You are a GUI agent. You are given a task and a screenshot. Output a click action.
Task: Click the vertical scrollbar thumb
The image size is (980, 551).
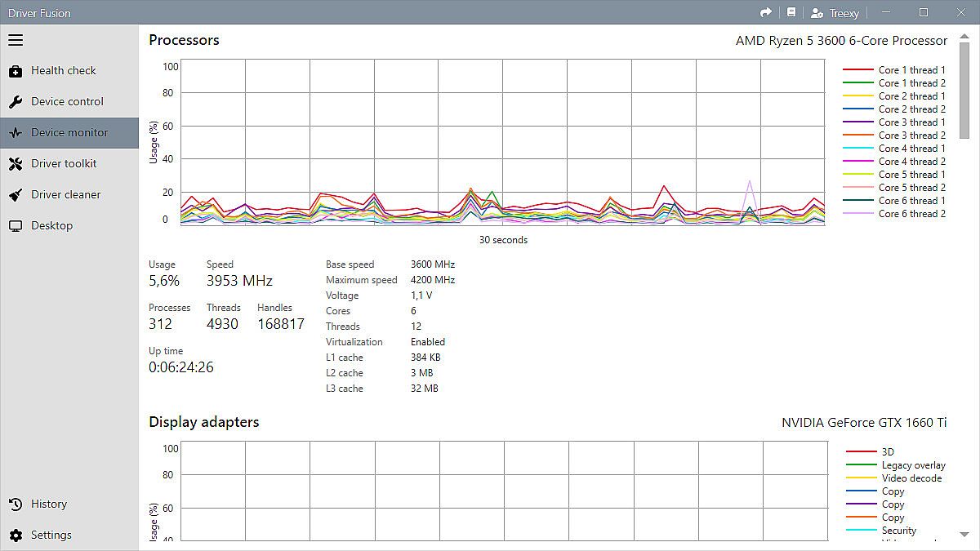(965, 90)
